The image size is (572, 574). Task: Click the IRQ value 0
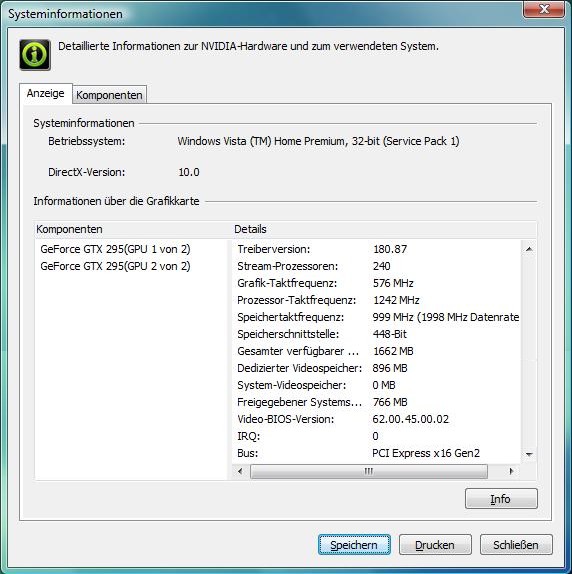(x=375, y=436)
